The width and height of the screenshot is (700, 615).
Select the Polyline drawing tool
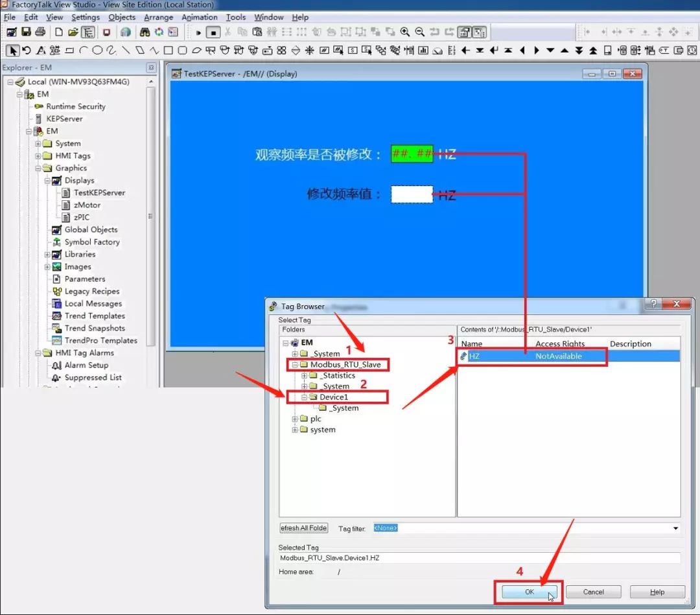point(154,51)
